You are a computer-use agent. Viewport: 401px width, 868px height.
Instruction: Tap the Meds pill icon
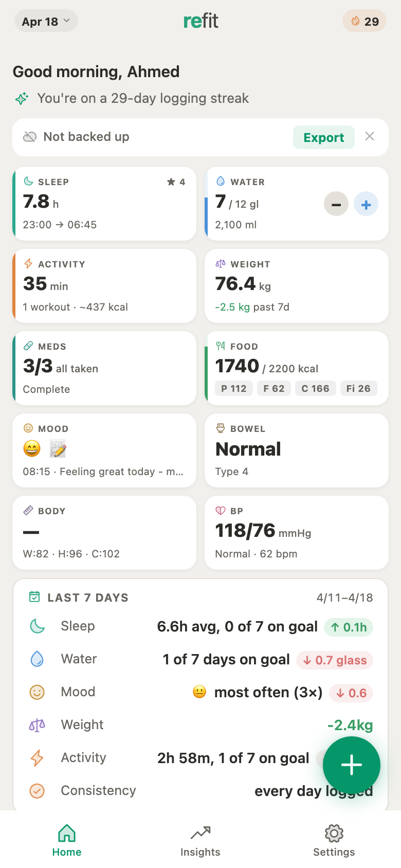coord(29,346)
